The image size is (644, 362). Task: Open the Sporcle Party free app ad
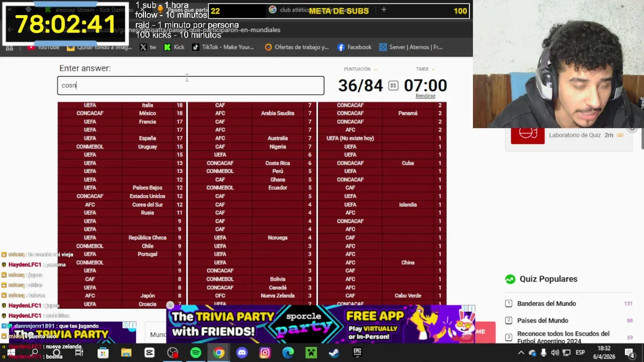pos(320,324)
